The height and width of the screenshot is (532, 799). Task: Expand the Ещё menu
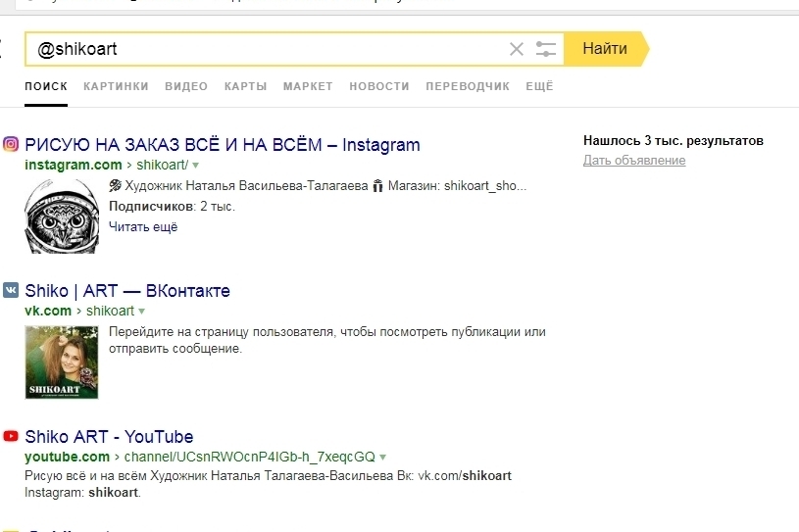pyautogui.click(x=539, y=86)
